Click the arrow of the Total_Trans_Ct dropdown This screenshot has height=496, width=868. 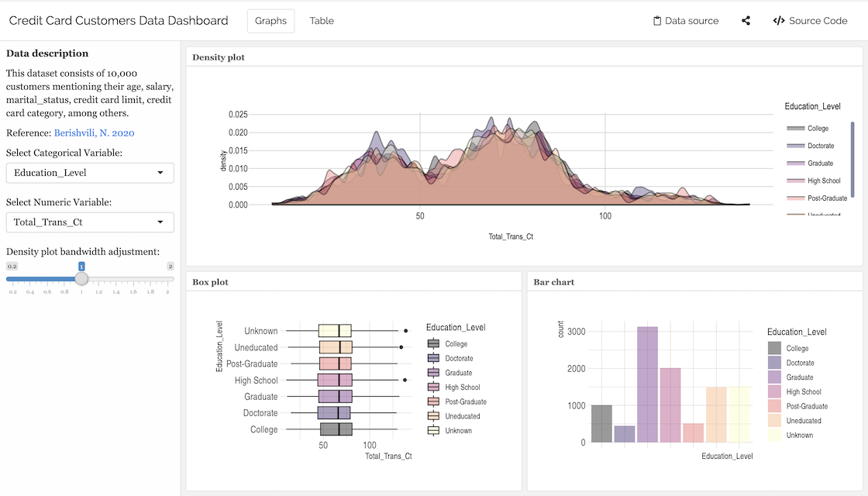click(160, 222)
